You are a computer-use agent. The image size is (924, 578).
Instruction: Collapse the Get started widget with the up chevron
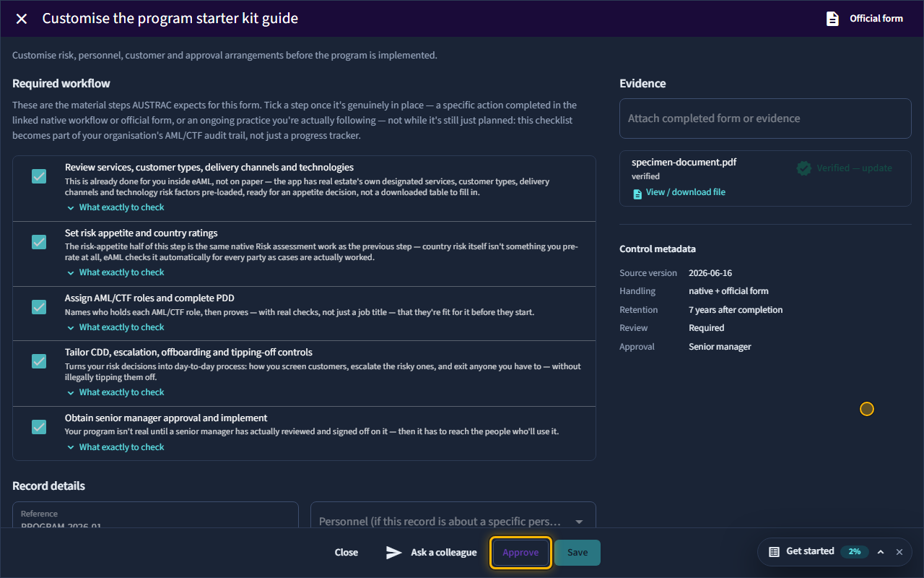click(x=881, y=551)
